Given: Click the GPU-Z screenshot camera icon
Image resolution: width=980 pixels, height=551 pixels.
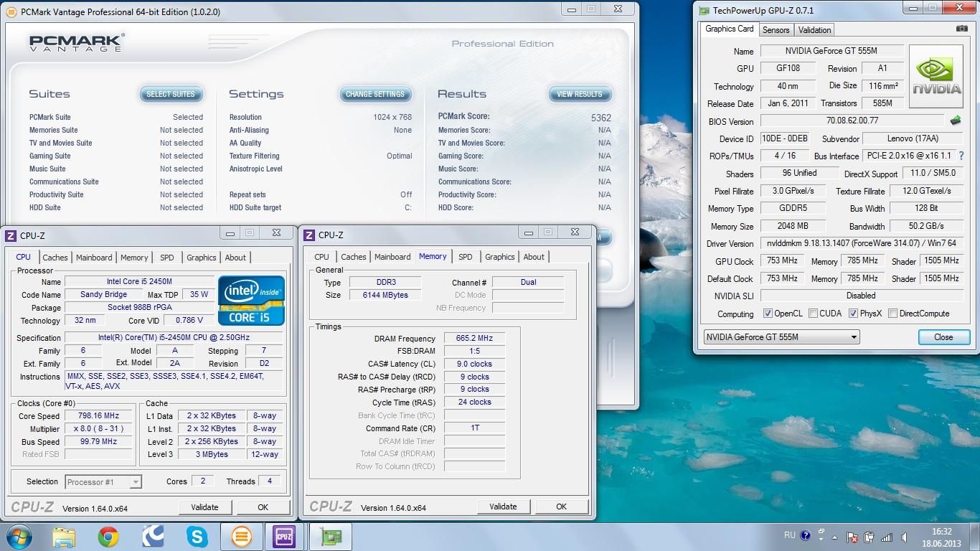Looking at the screenshot, I should [x=961, y=29].
